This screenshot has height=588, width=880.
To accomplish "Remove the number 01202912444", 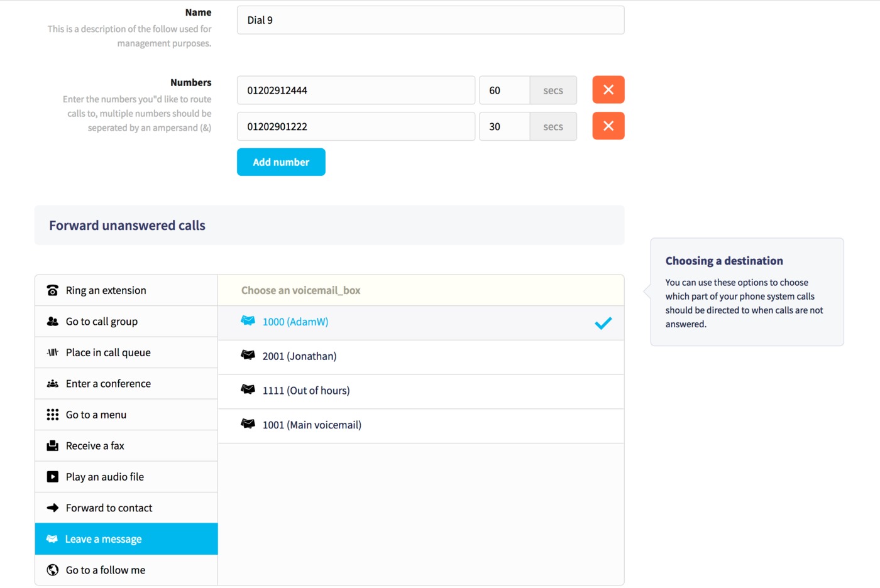I will click(x=608, y=90).
